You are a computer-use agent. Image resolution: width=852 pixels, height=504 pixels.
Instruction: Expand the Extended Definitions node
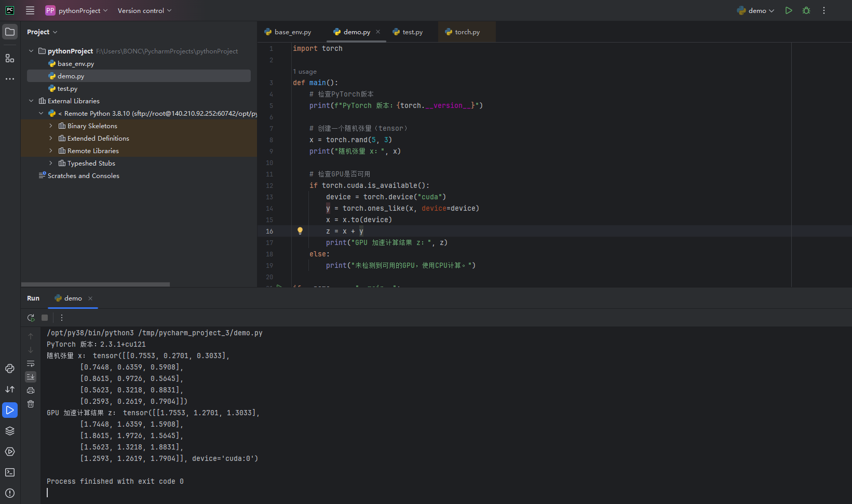click(x=51, y=138)
